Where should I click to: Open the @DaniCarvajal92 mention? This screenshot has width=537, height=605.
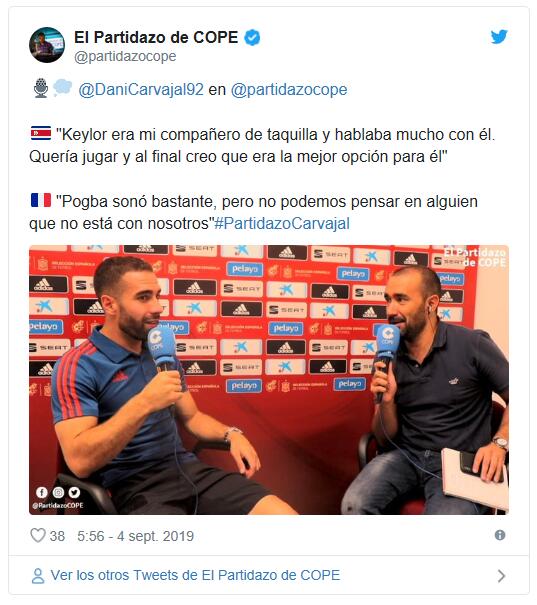[x=141, y=90]
